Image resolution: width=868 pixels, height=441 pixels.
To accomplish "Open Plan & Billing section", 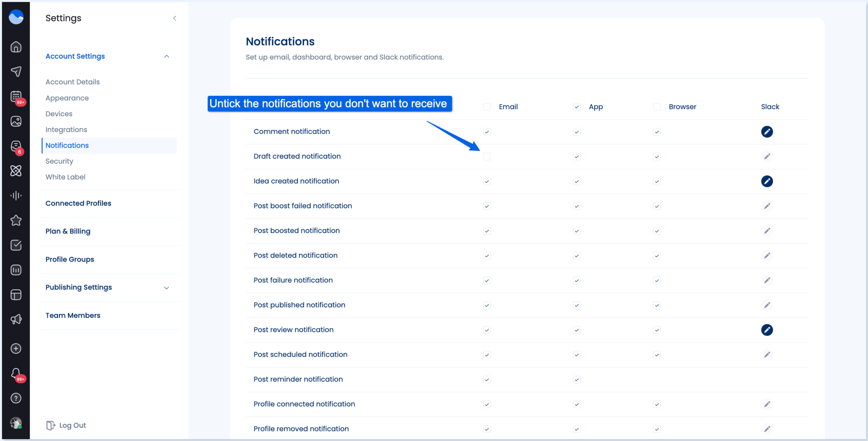I will pos(68,231).
